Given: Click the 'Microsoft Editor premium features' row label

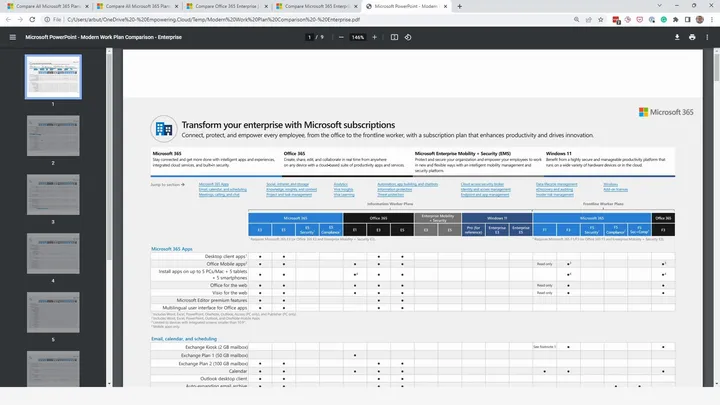Looking at the screenshot, I should 212,300.
